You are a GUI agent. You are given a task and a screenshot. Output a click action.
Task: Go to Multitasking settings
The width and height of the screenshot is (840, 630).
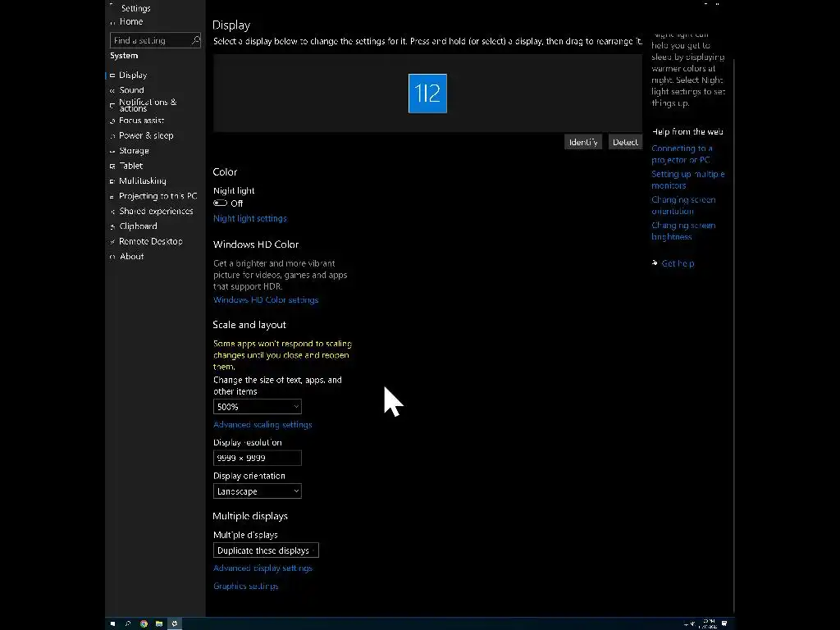[143, 180]
